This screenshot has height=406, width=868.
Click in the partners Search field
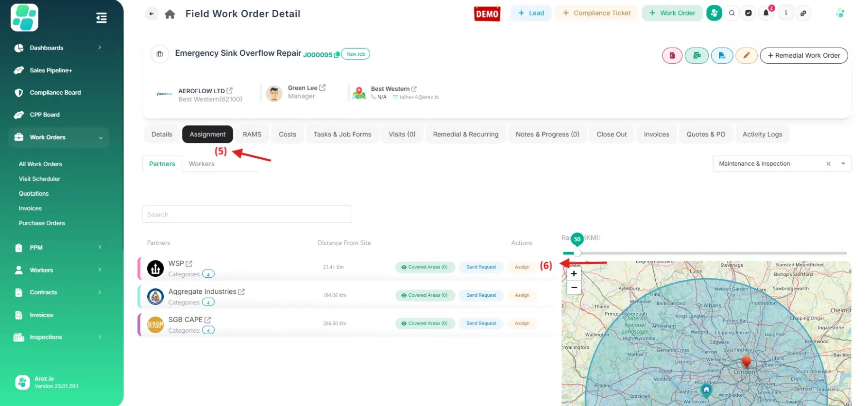(247, 214)
